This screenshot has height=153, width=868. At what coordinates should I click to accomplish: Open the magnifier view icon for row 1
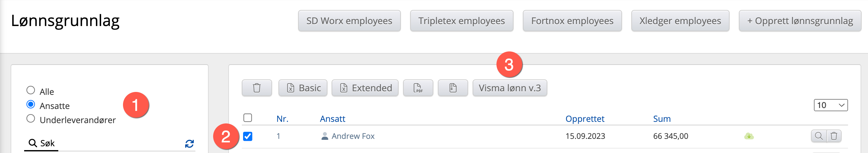[x=818, y=136]
